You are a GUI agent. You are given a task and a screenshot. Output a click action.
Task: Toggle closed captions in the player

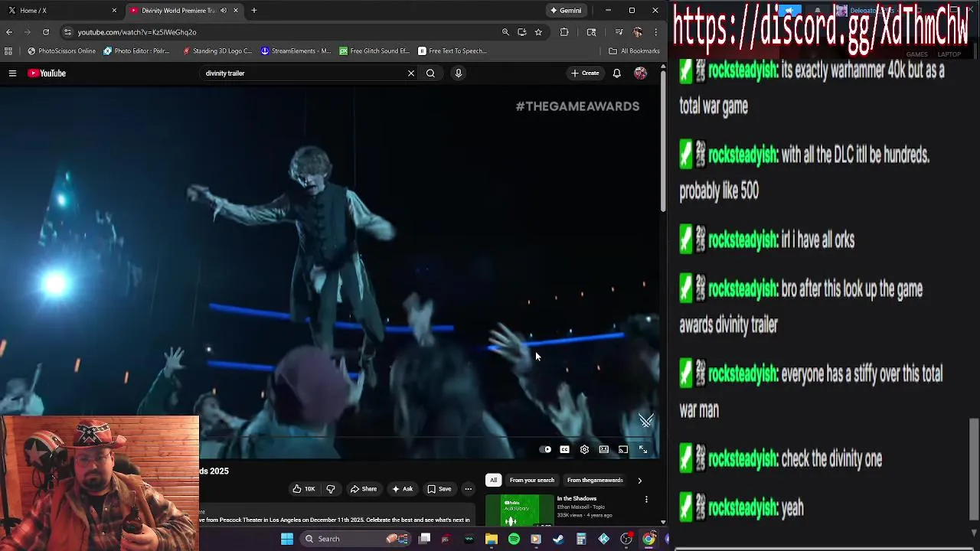(x=564, y=450)
